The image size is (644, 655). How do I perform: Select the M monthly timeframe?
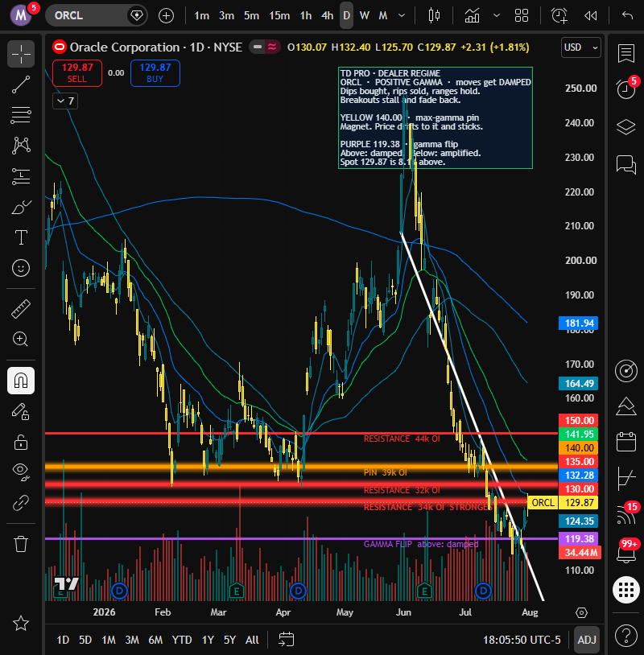coord(383,15)
